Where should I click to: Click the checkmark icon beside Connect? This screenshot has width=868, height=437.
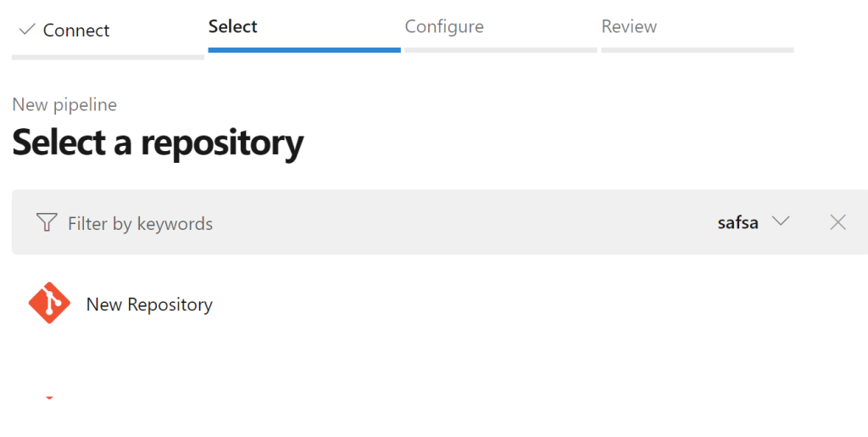click(x=26, y=29)
